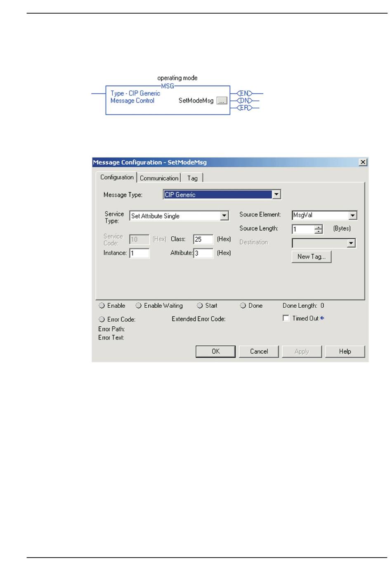
Task: Expand the Message Type dropdown
Action: coord(276,195)
